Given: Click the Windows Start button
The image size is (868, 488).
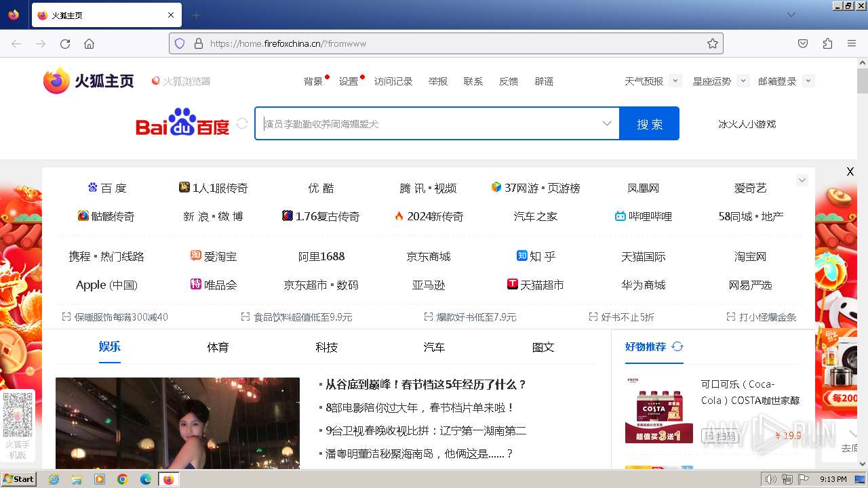Looking at the screenshot, I should (18, 479).
